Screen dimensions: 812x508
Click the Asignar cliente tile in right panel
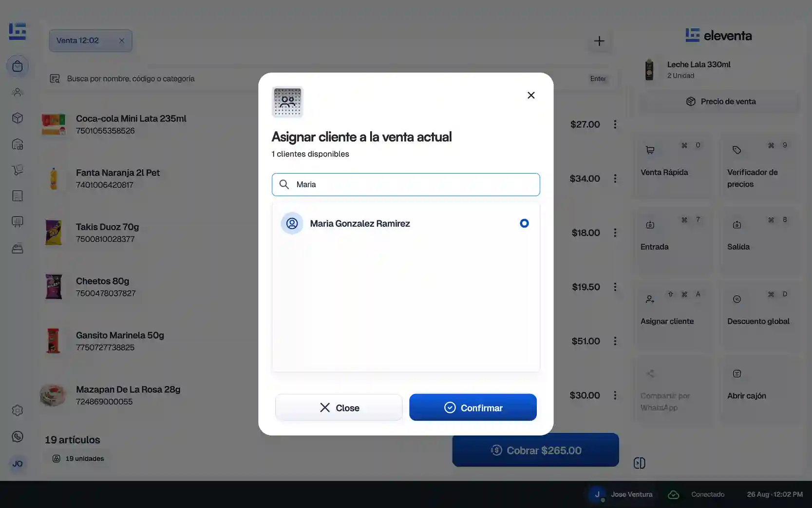673,314
